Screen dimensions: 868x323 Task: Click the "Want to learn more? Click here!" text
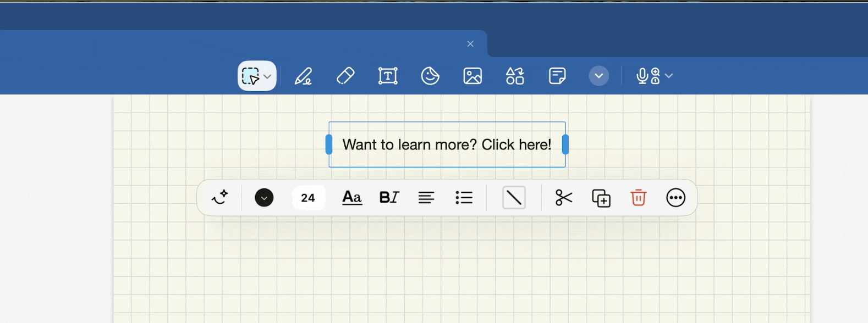pos(447,144)
